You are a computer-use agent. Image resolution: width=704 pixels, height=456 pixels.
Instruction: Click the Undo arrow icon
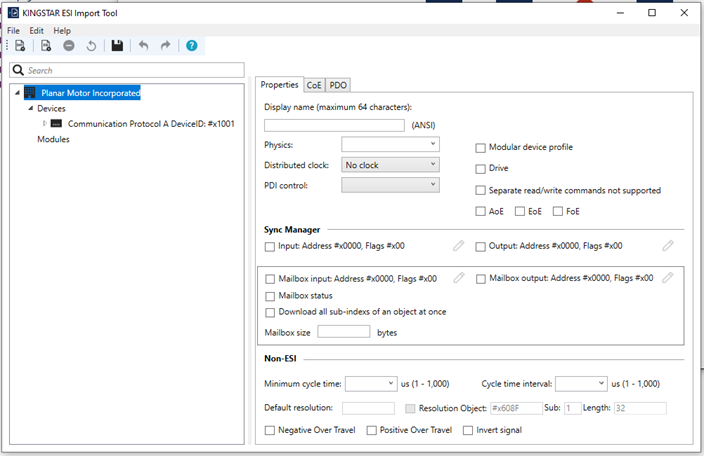[x=143, y=46]
